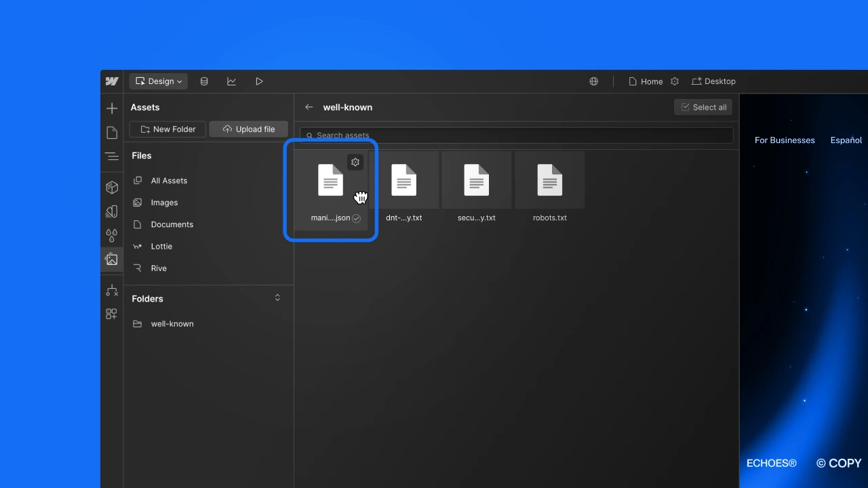Open the Add elements plus panel
The height and width of the screenshot is (488, 868).
click(x=112, y=108)
